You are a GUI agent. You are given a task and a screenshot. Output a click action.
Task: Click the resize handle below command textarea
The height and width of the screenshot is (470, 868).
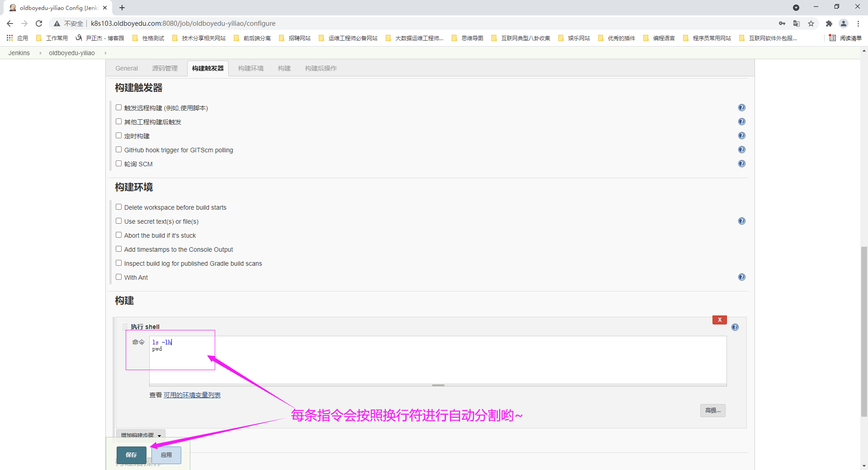[438, 385]
